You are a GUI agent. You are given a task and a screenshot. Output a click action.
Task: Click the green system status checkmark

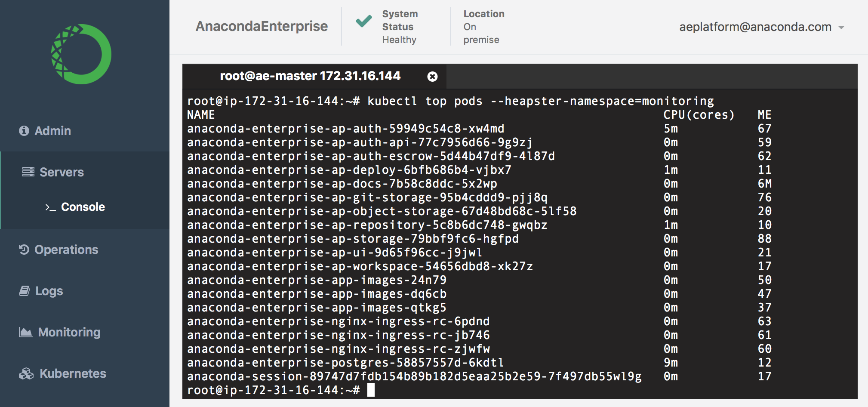click(x=364, y=21)
